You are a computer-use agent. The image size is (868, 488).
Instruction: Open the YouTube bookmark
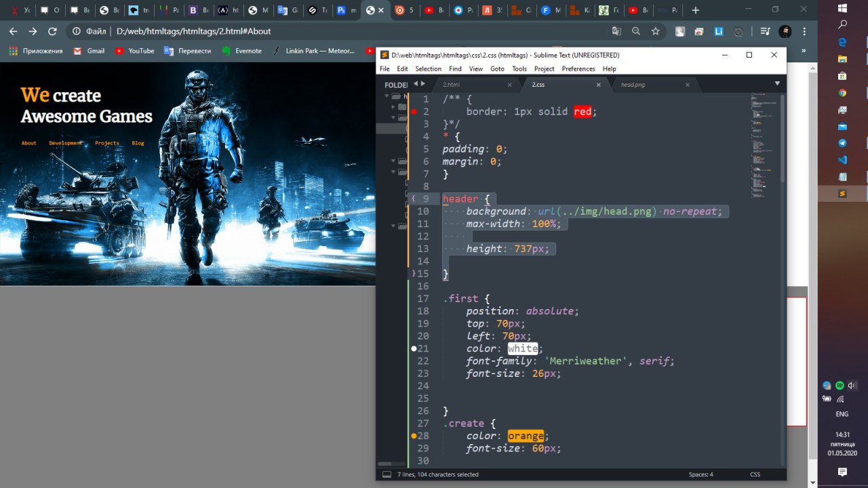click(134, 51)
